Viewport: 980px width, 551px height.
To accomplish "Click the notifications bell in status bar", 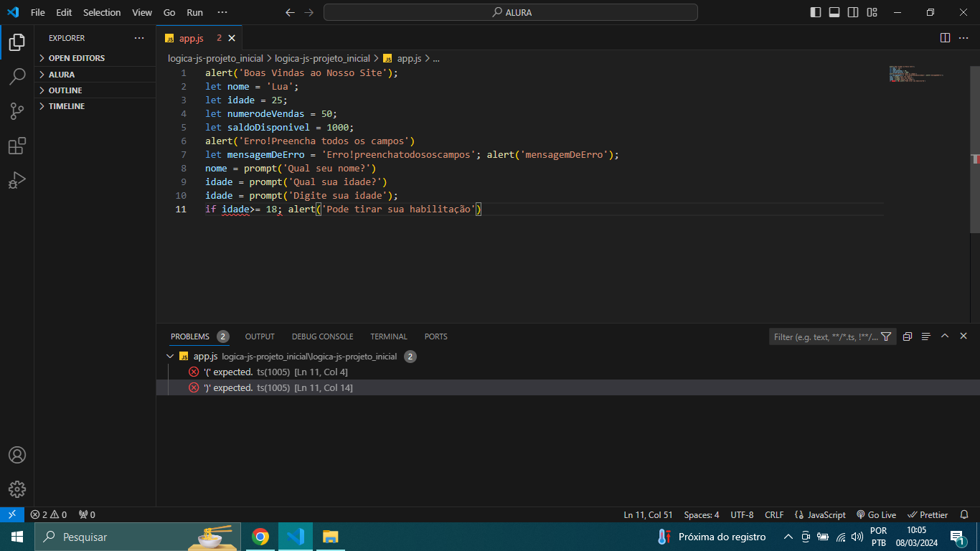I will (x=964, y=514).
